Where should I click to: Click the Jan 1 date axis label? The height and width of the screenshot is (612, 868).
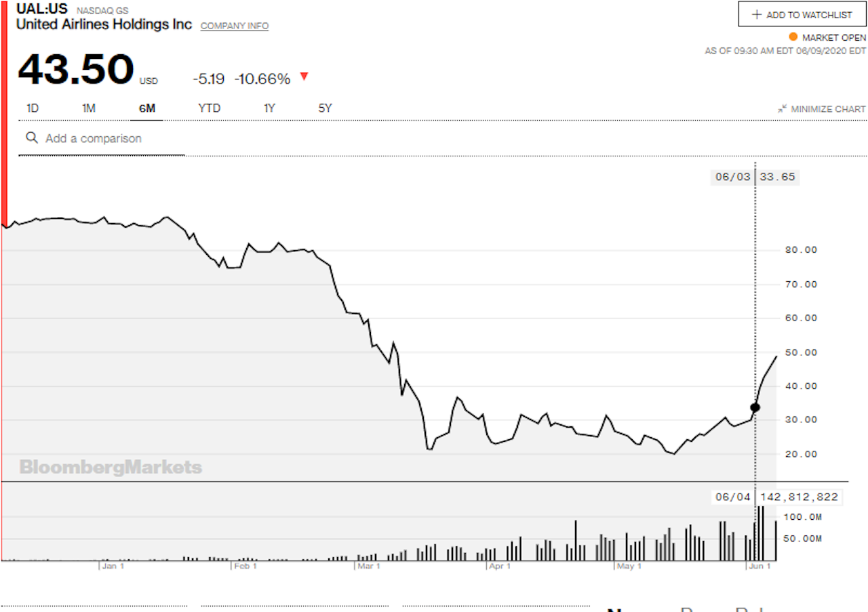point(113,566)
